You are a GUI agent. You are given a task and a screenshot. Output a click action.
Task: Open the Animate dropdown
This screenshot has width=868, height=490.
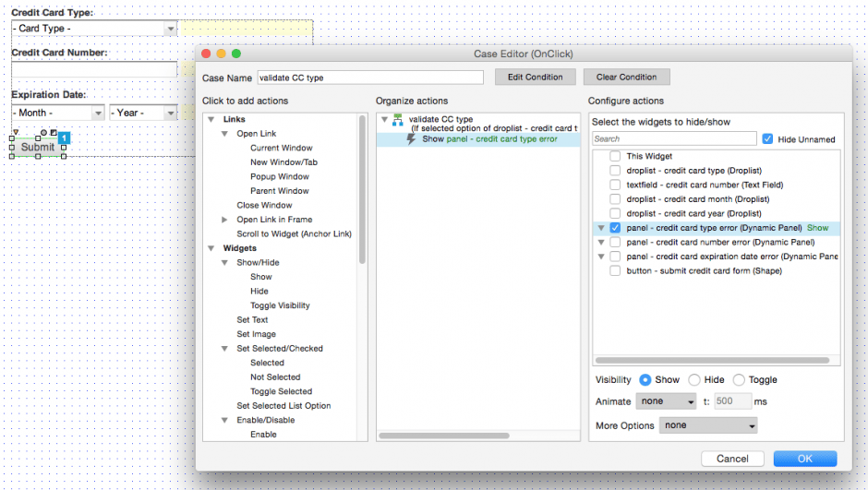pos(666,402)
